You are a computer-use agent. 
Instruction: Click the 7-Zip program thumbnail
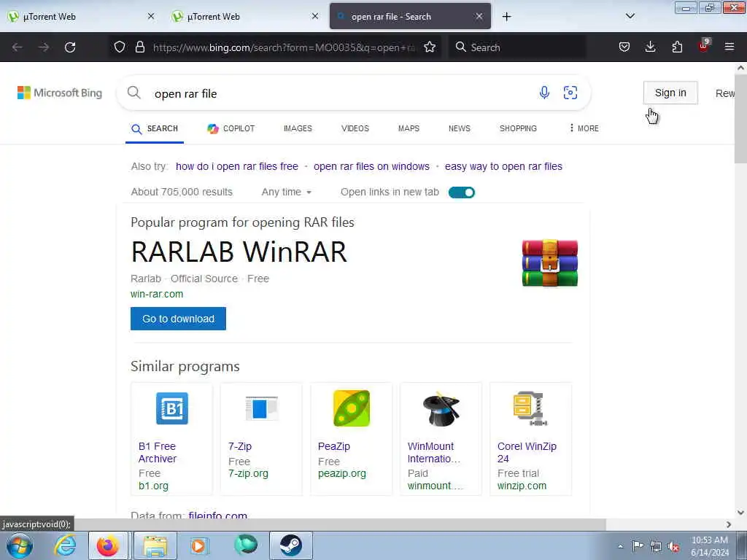pyautogui.click(x=261, y=408)
